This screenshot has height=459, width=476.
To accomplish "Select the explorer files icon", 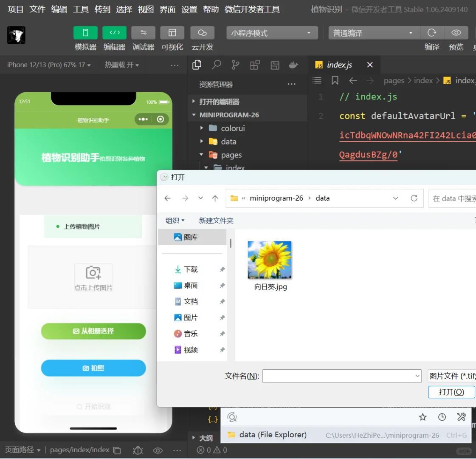I will point(197,65).
